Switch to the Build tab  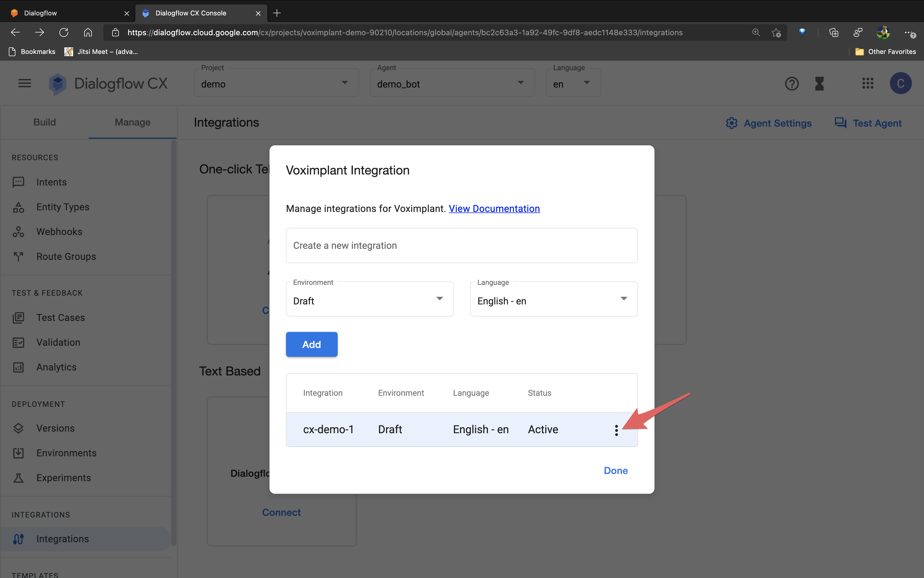click(x=45, y=122)
